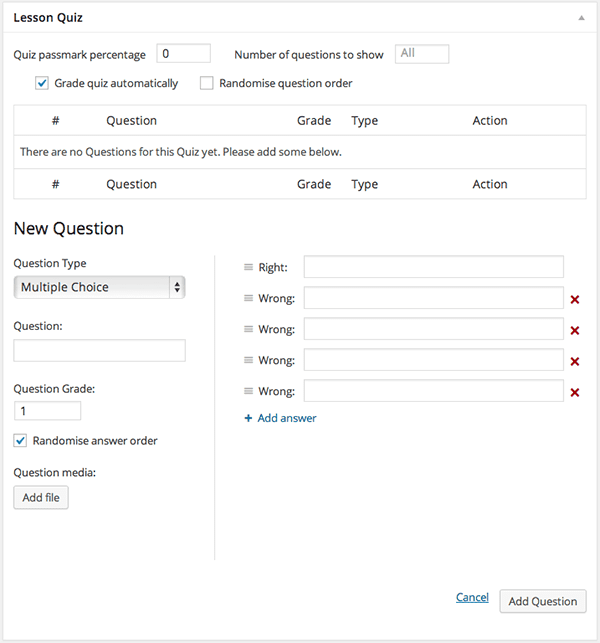Remove the fourth Wrong answer with red X

click(575, 393)
